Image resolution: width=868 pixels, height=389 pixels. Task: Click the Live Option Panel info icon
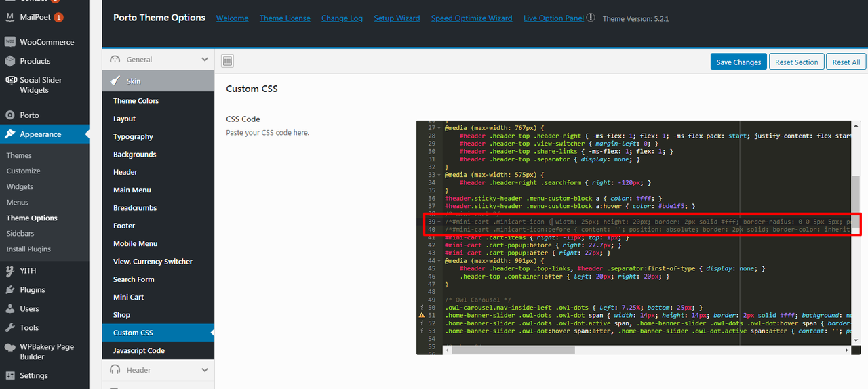tap(591, 18)
